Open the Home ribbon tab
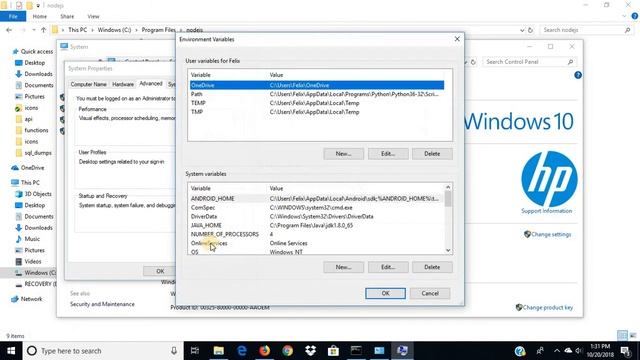The image size is (640, 360). [x=40, y=16]
